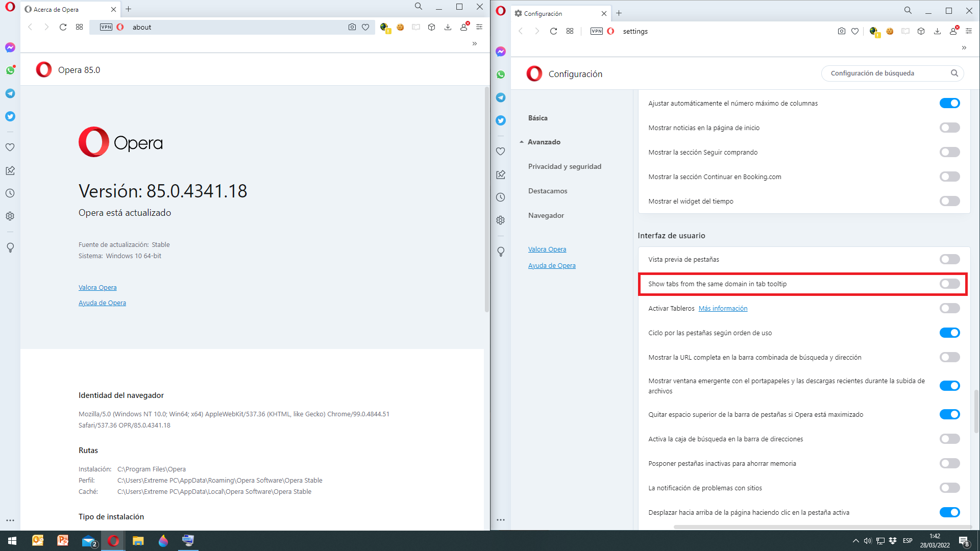Open history clock in left sidebar
Image resolution: width=980 pixels, height=551 pixels.
[10, 193]
